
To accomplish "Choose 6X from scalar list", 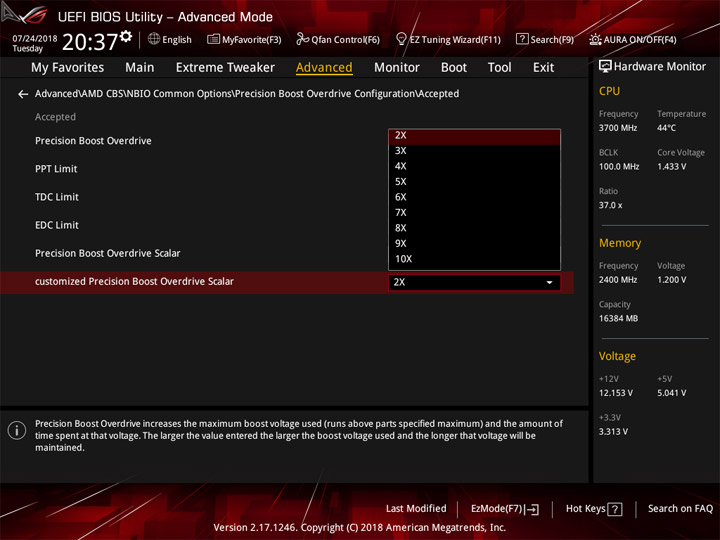I will pos(474,197).
